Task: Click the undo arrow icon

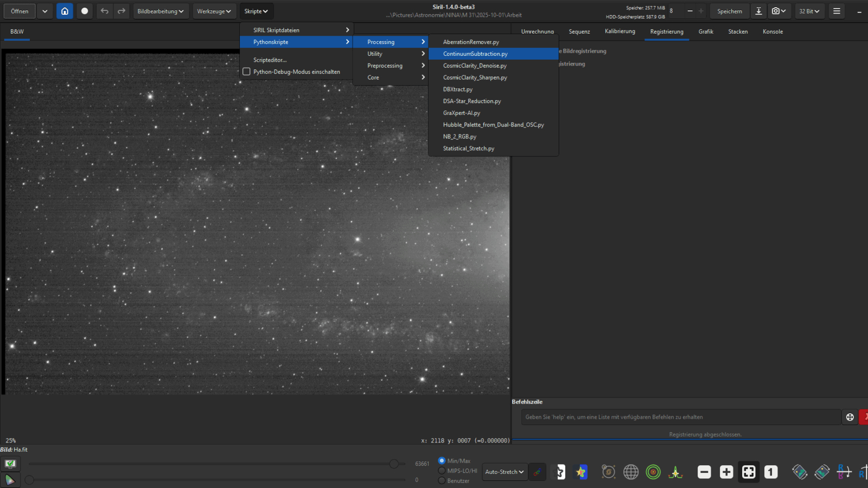Action: coord(104,11)
